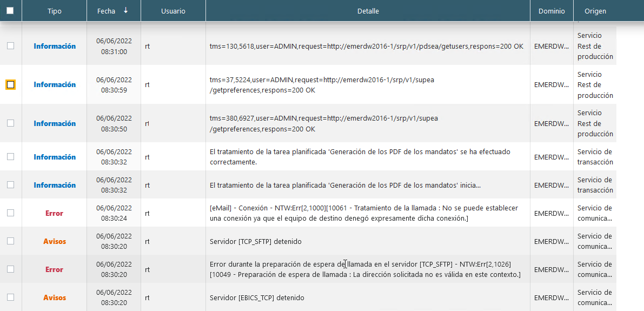Viewport: 644px width, 311px height.
Task: Click the Detalle column header
Action: (368, 11)
